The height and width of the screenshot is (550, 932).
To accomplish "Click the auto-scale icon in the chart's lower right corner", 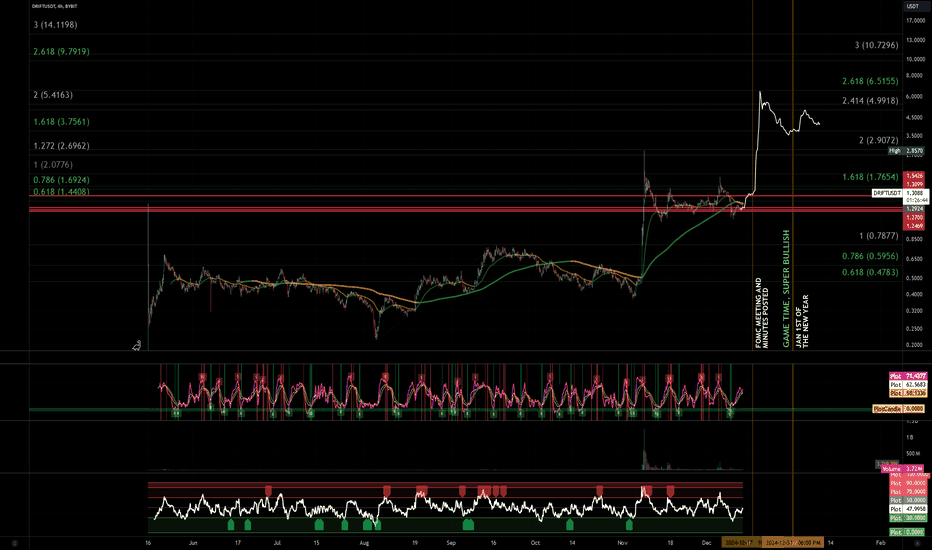I will 918,543.
